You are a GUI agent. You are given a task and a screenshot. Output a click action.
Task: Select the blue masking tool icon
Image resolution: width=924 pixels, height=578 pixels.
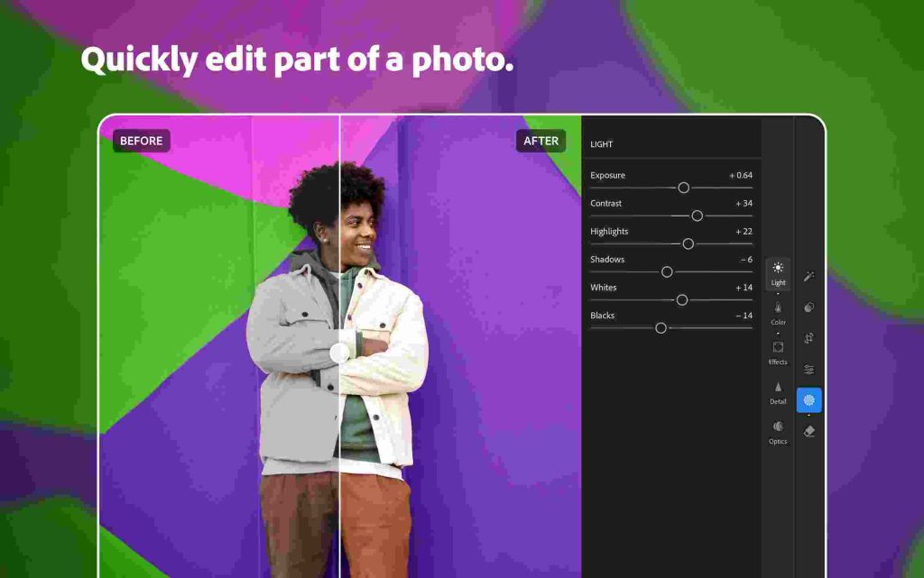(809, 400)
